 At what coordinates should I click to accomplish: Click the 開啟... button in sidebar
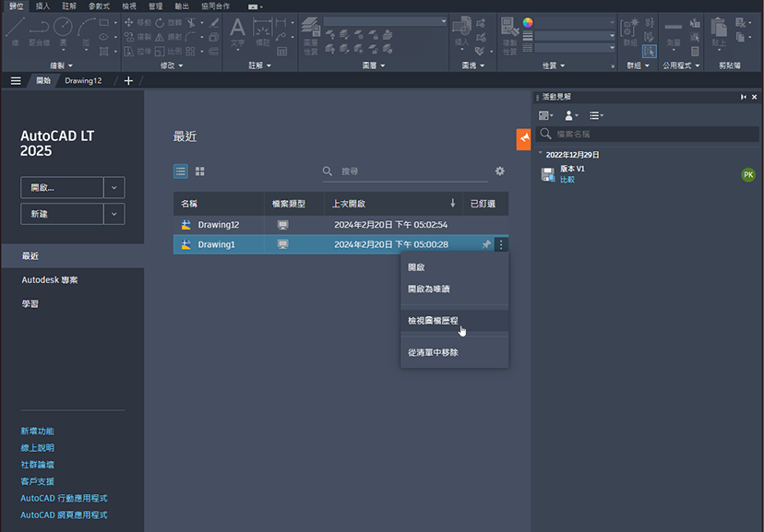(x=62, y=187)
